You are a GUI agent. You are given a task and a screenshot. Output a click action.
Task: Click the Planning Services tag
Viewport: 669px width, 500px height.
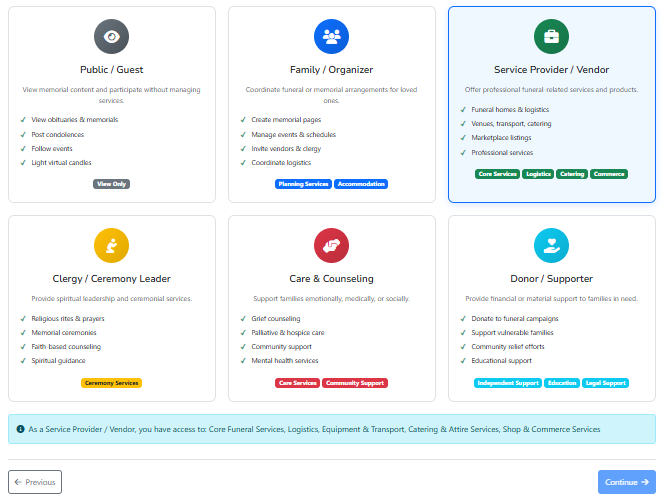point(303,184)
